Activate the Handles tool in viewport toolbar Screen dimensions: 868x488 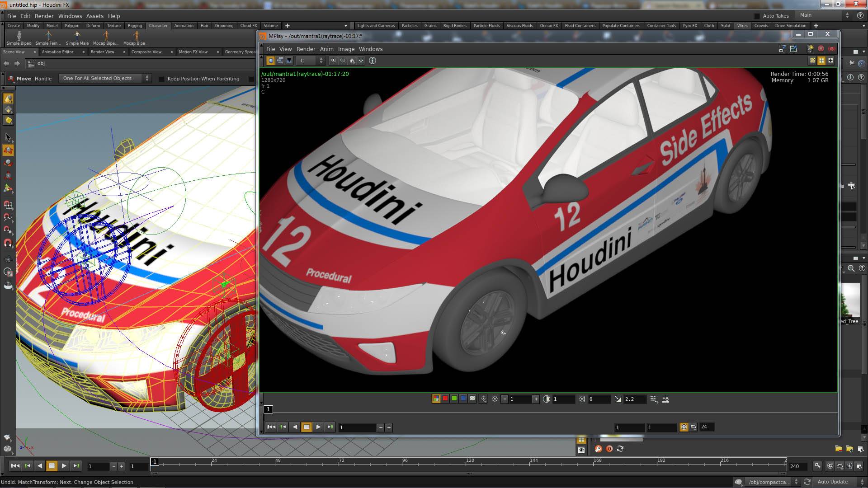[8, 188]
